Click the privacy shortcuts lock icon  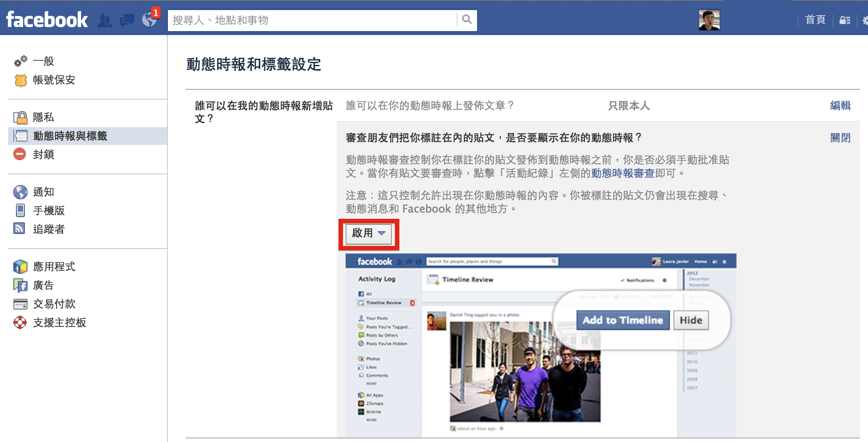[x=844, y=20]
